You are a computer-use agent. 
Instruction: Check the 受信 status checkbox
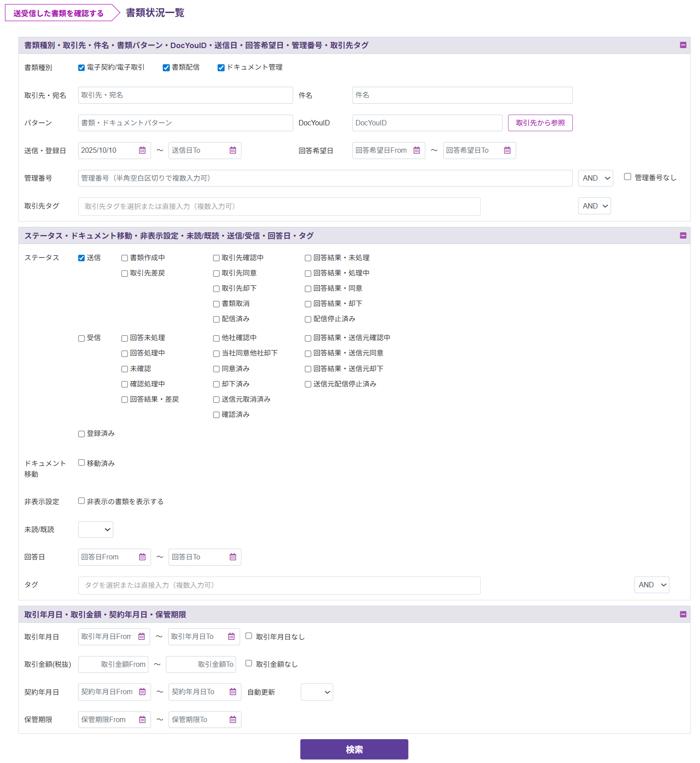click(81, 338)
